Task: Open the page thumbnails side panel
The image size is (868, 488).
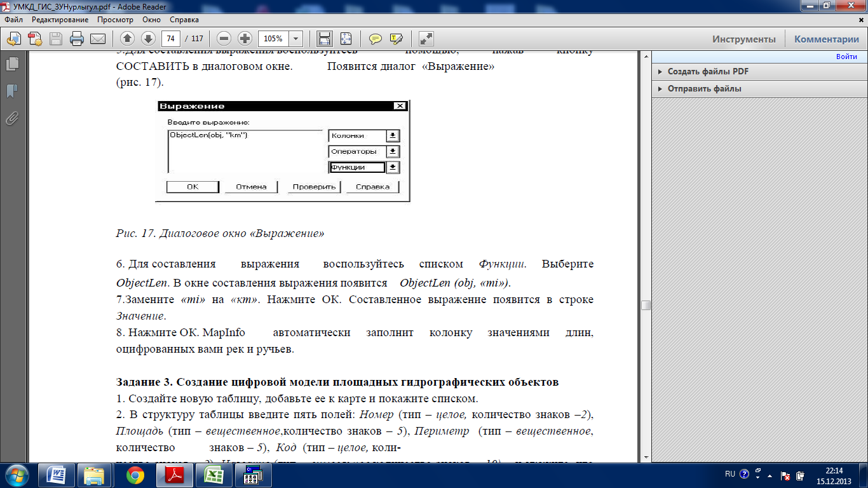Action: coord(11,64)
